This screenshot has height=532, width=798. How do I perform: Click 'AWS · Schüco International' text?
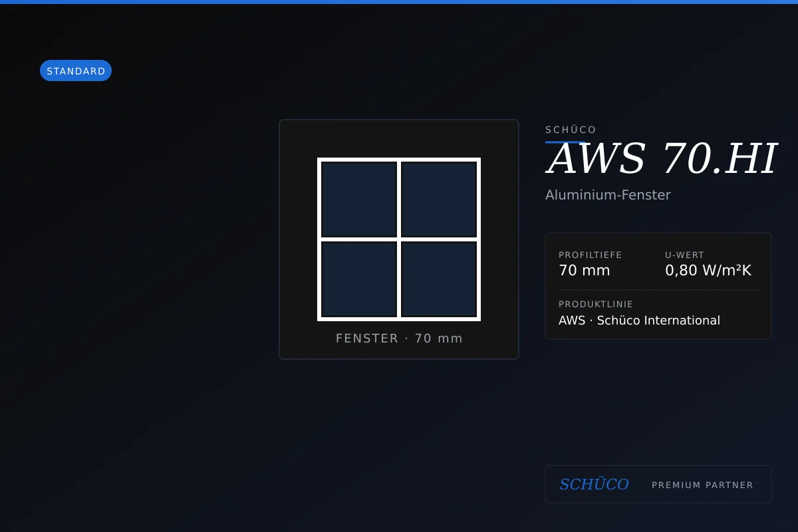coord(639,321)
